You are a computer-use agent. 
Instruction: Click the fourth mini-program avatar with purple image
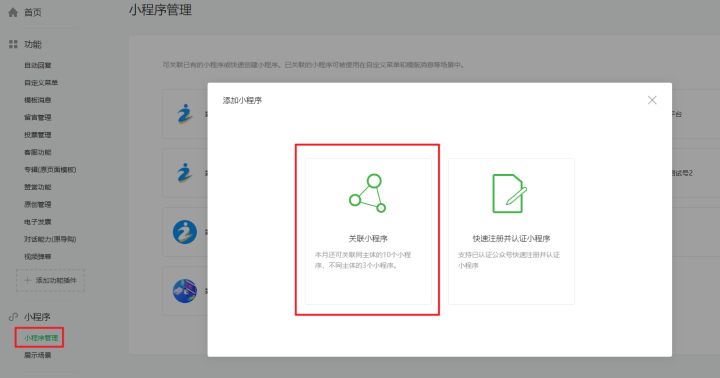tap(185, 291)
